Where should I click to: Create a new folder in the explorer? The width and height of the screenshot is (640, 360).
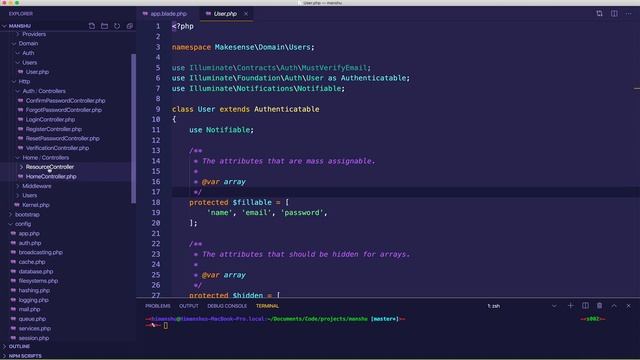104,26
